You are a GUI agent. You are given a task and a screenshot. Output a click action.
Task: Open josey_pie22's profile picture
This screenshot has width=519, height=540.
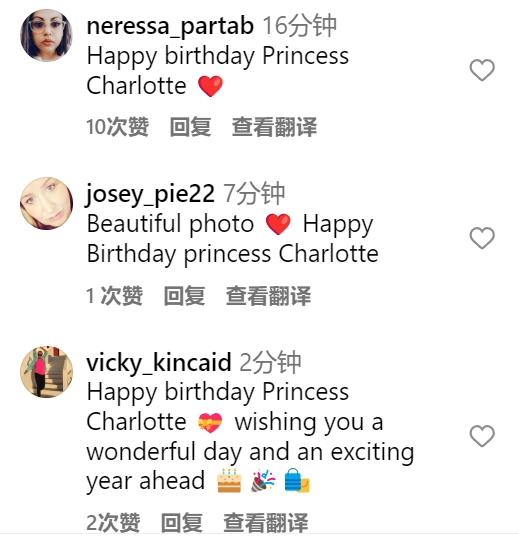(x=46, y=203)
